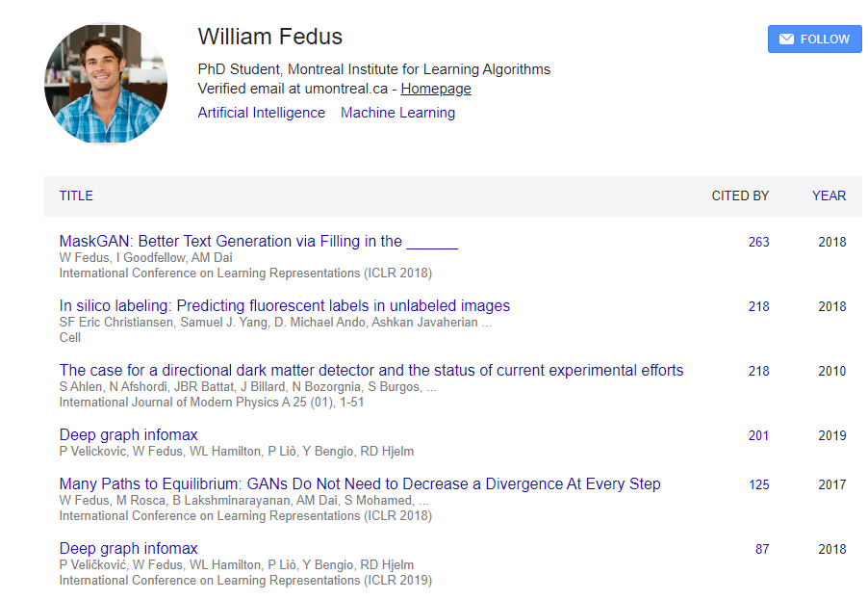Screen dimensions: 868x600
Task: View 201 citations of Deep graph infomax
Action: tap(758, 436)
